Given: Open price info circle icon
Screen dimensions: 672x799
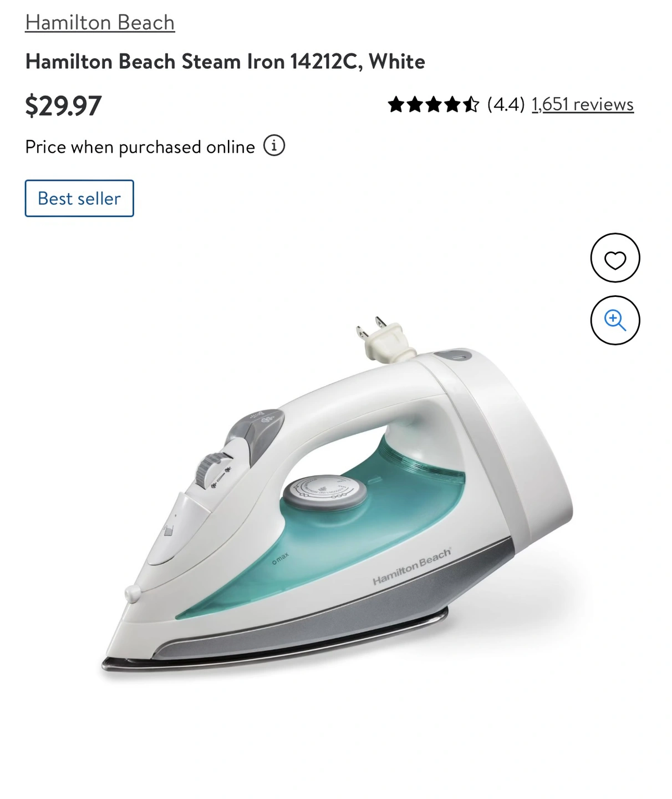Looking at the screenshot, I should point(274,146).
